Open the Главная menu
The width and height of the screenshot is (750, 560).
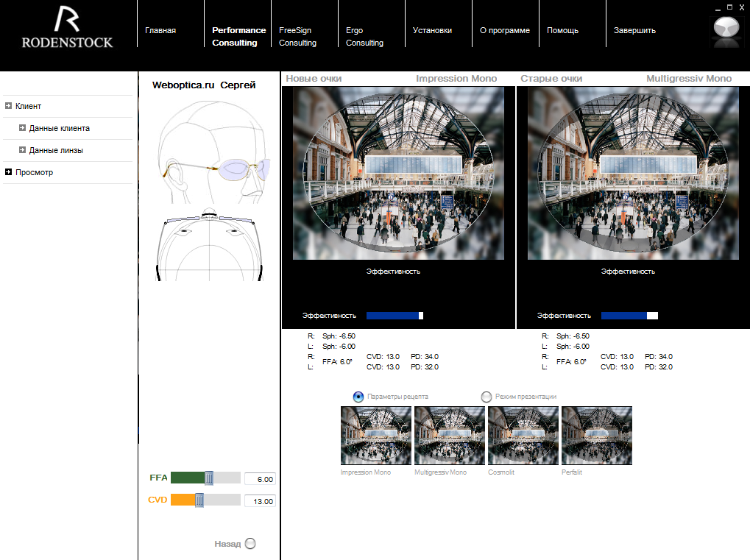click(x=160, y=30)
